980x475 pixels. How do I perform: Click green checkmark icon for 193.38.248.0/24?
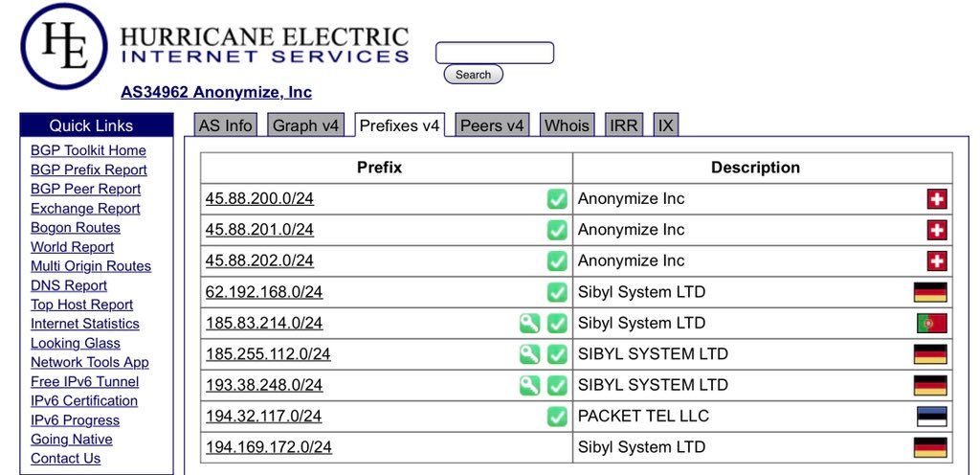557,385
